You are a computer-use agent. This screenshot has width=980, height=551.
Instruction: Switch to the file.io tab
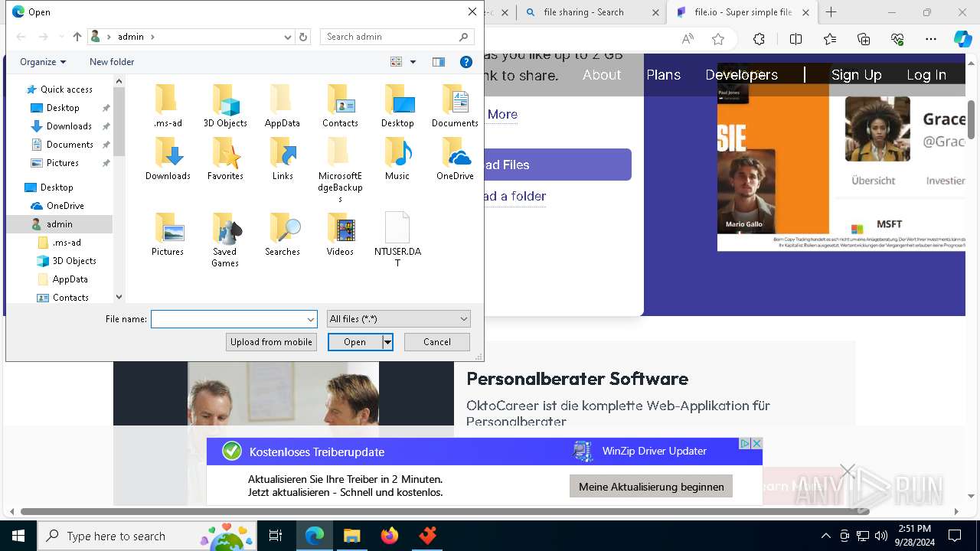click(x=743, y=12)
